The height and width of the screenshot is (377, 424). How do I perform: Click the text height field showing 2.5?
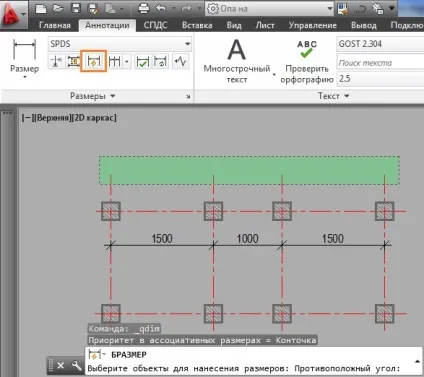[x=380, y=79]
